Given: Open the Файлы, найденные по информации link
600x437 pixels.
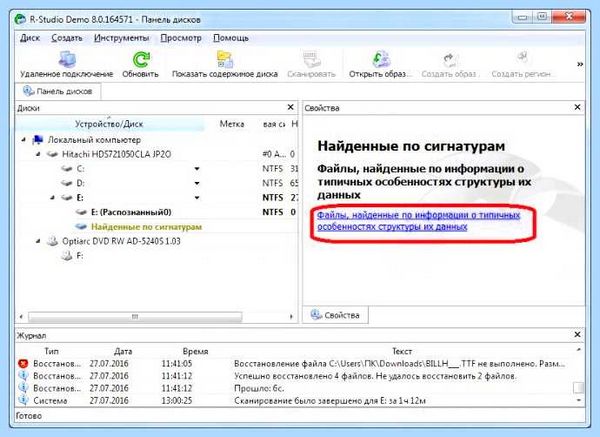Looking at the screenshot, I should tap(418, 221).
